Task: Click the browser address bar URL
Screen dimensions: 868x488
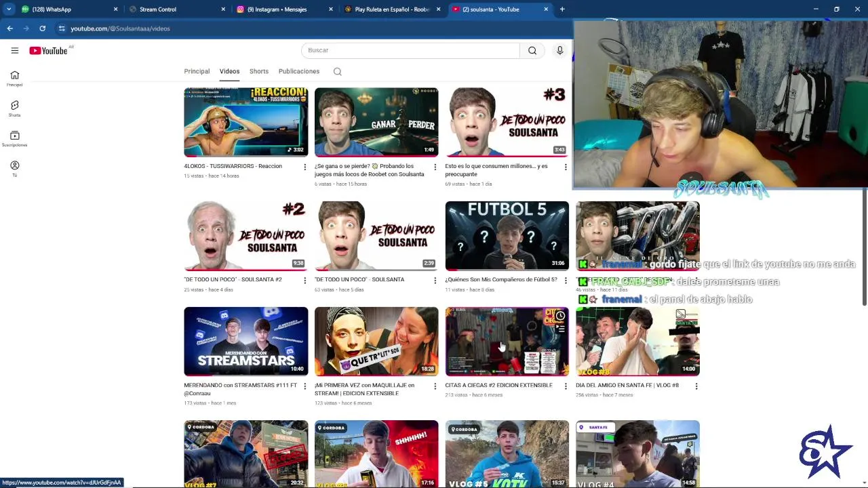Action: pyautogui.click(x=120, y=28)
